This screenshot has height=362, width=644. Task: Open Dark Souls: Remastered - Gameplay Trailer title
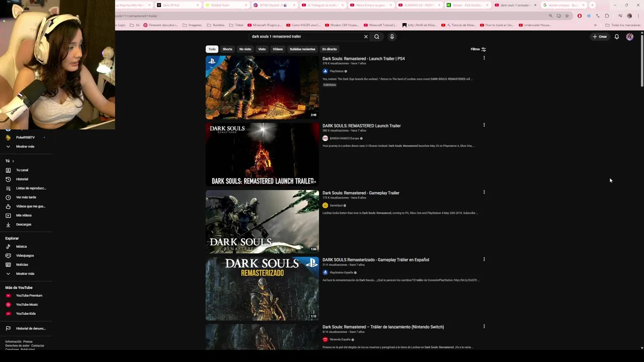361,193
